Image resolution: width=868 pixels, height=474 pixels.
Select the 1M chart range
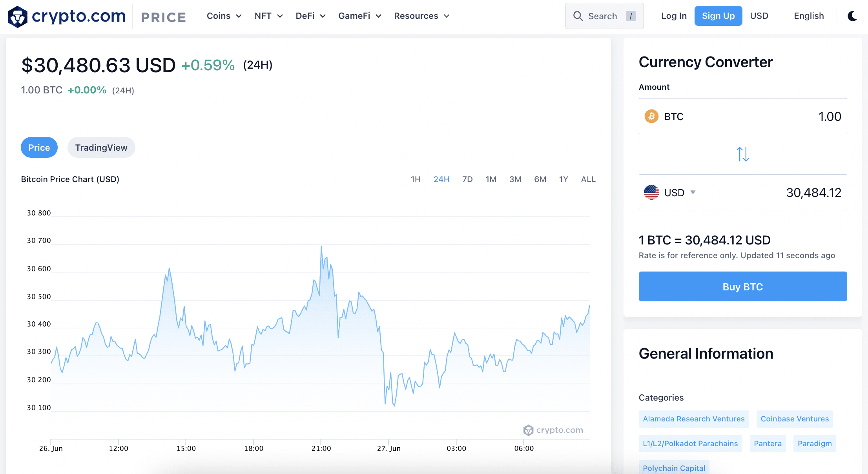point(491,179)
